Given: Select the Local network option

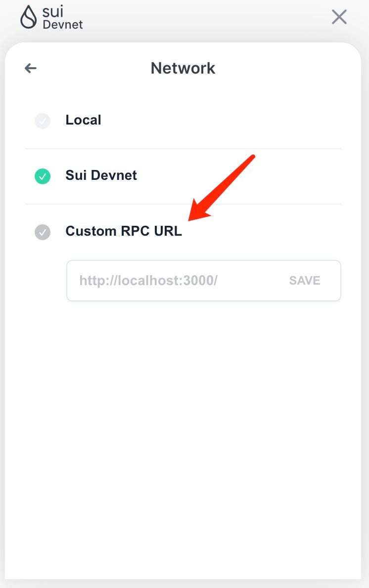Looking at the screenshot, I should tap(83, 120).
